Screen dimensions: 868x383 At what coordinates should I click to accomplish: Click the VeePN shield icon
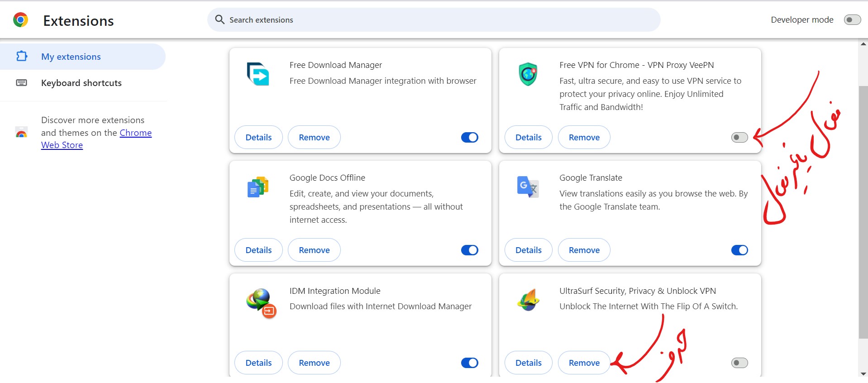coord(528,74)
